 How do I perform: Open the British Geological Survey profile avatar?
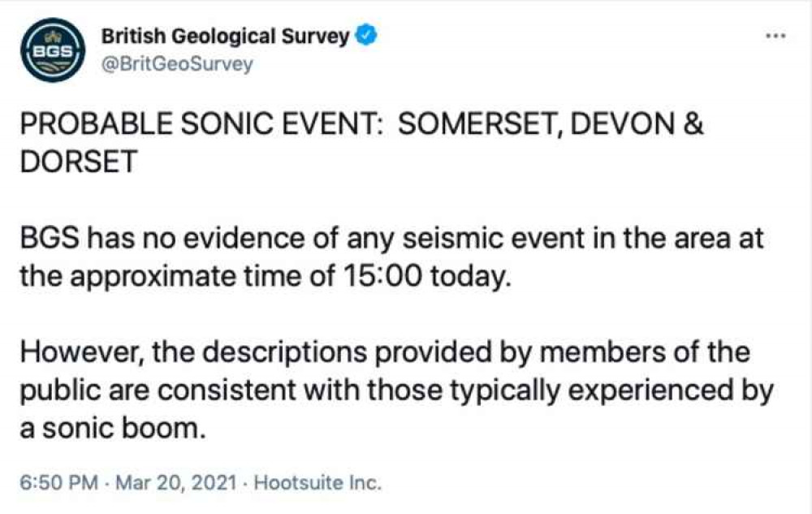[x=53, y=50]
